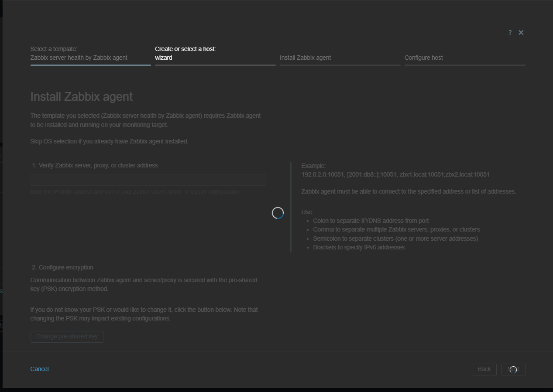Close the host wizard dialog

(521, 33)
